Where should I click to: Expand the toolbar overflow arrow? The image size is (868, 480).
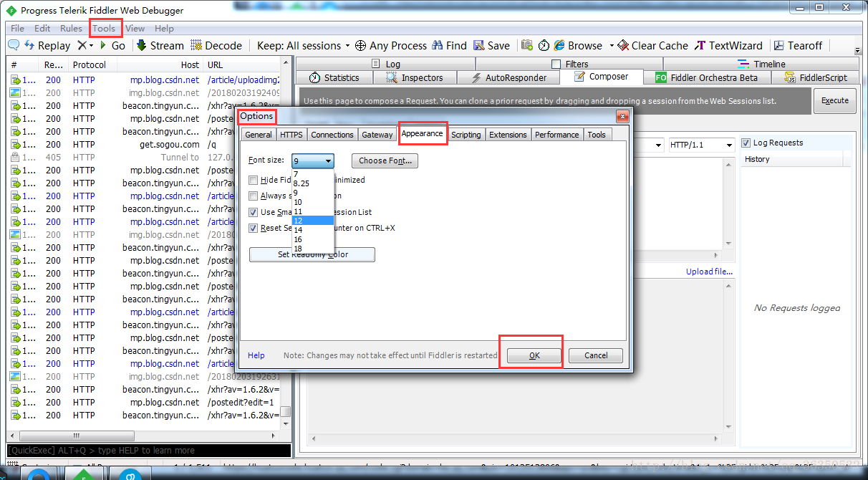(x=858, y=51)
